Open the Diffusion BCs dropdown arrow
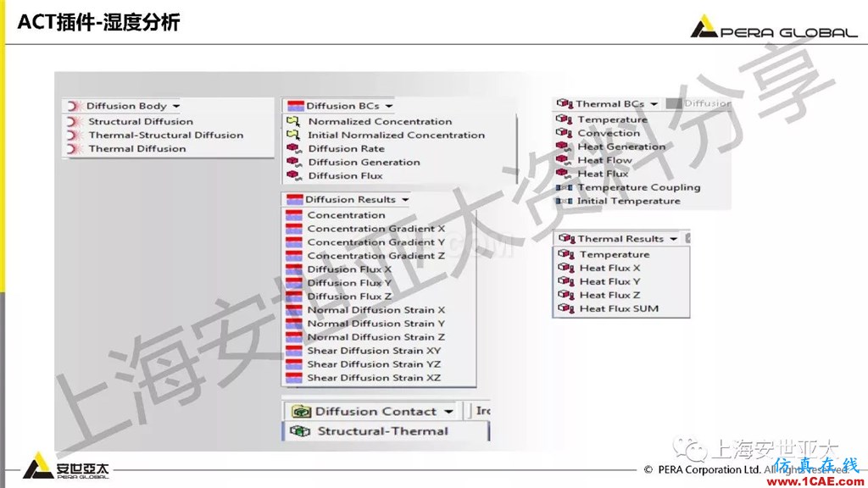This screenshot has width=868, height=488. coord(388,106)
